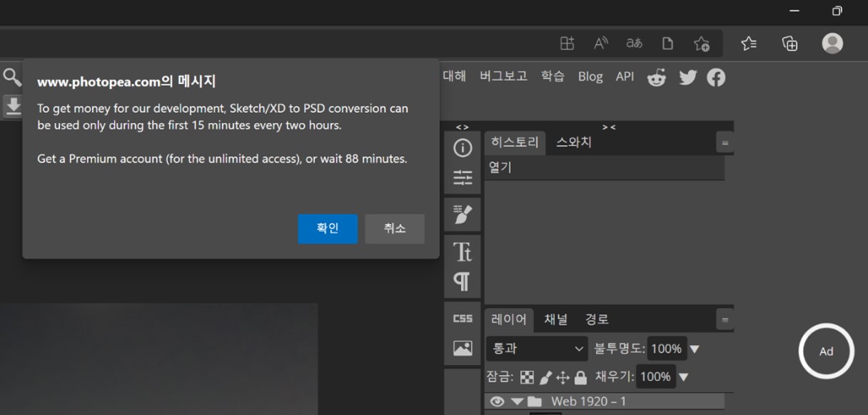The image size is (868, 415).
Task: Click the download arrow icon
Action: pyautogui.click(x=13, y=106)
